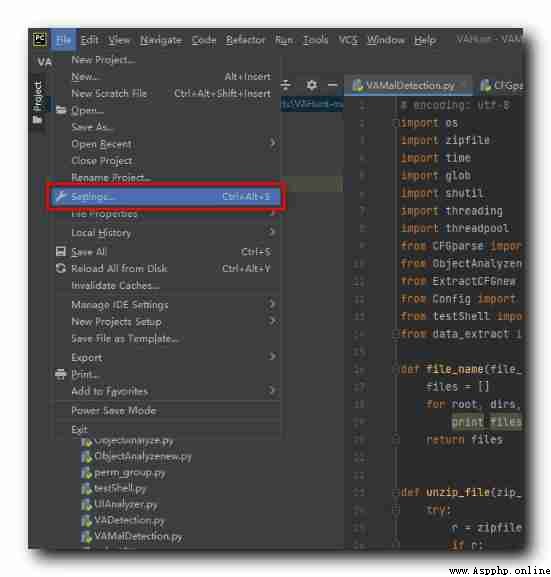This screenshot has height=577, width=551.
Task: Select VAMalDetection.py in project tree
Action: coord(138,537)
